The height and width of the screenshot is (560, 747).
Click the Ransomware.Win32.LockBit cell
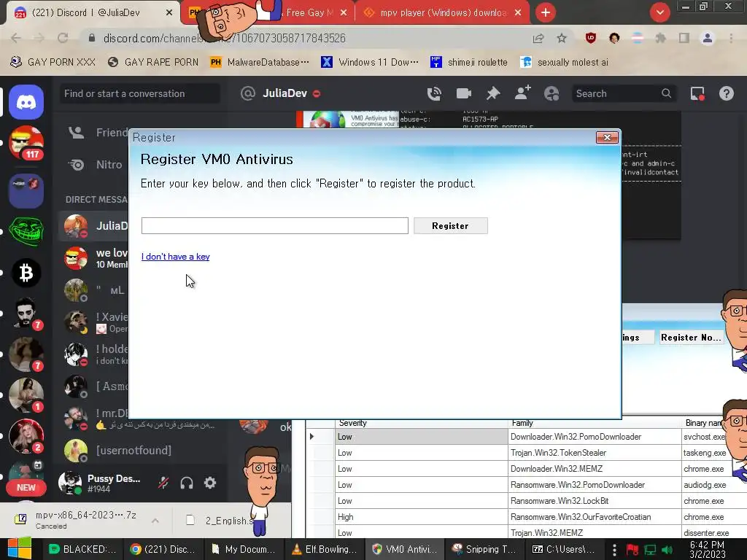595,501
